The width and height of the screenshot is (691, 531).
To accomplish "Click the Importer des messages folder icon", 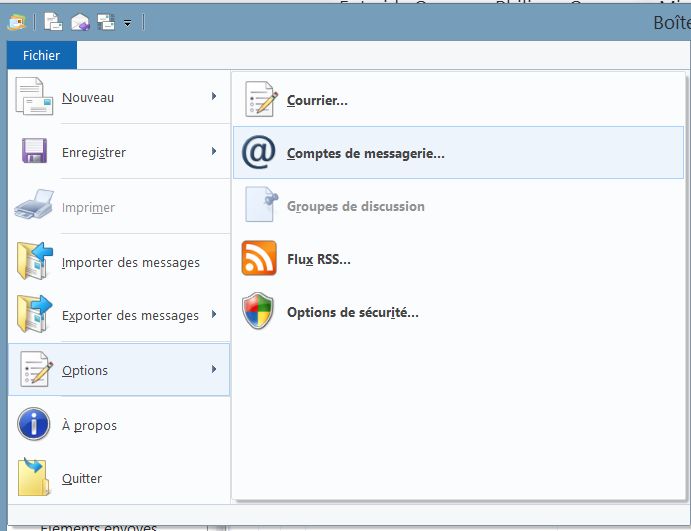I will tap(34, 260).
